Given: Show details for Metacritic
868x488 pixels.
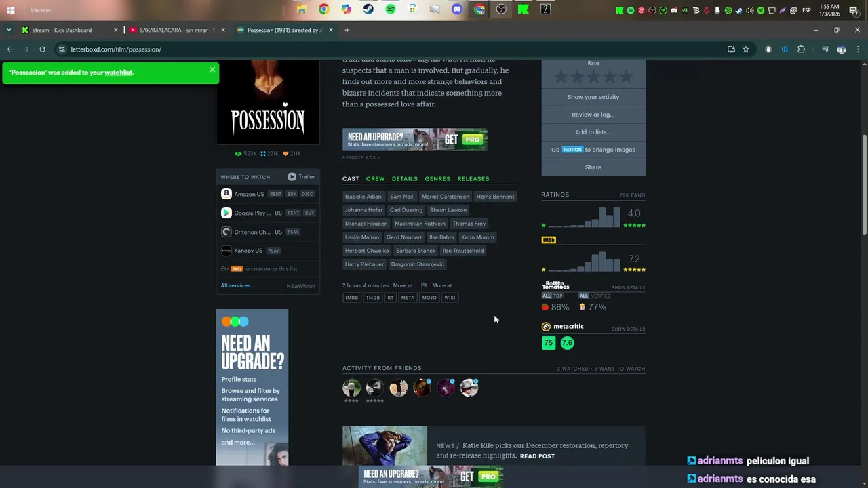Looking at the screenshot, I should (x=628, y=329).
